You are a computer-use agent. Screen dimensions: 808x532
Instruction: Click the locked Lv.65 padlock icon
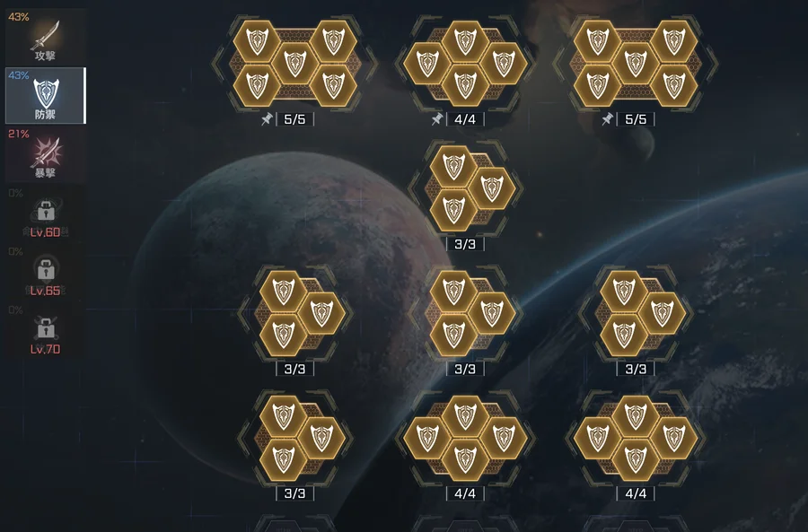click(x=46, y=269)
